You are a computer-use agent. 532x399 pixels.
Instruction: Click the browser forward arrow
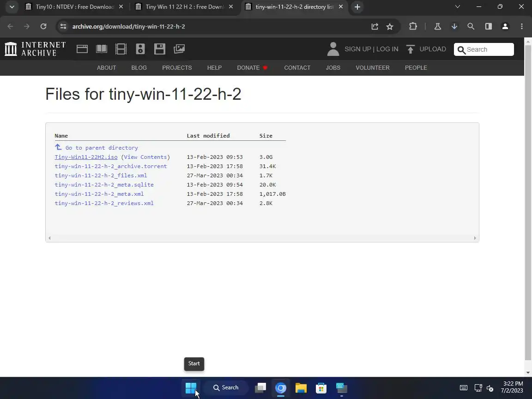pyautogui.click(x=27, y=26)
